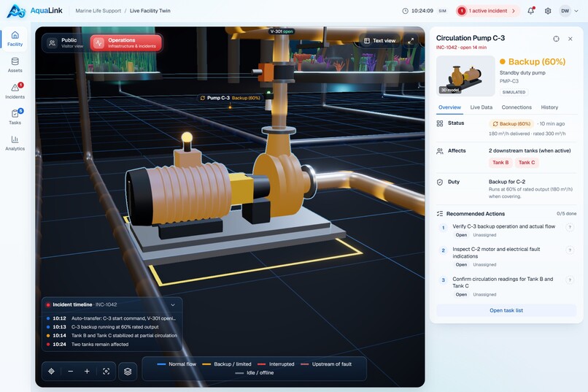The width and height of the screenshot is (588, 392).
Task: Open the Tasks section in sidebar
Action: 15,117
